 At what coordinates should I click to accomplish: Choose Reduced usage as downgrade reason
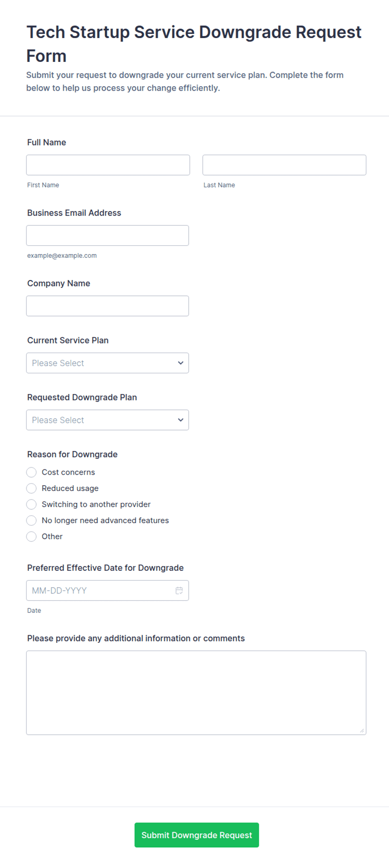pos(31,488)
